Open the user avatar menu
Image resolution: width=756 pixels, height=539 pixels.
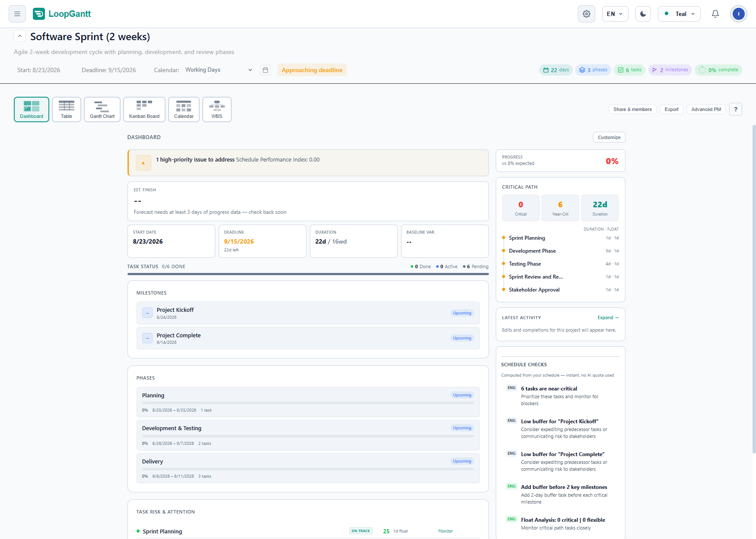click(x=739, y=14)
